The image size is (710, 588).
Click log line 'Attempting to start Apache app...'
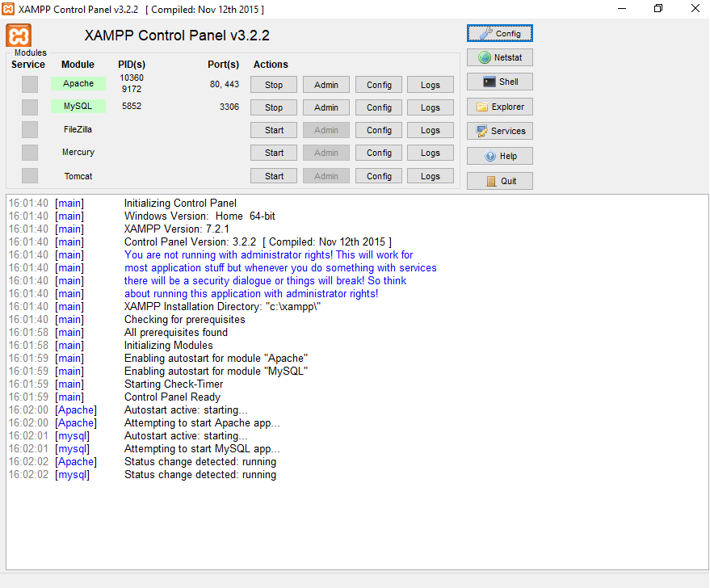pyautogui.click(x=202, y=422)
